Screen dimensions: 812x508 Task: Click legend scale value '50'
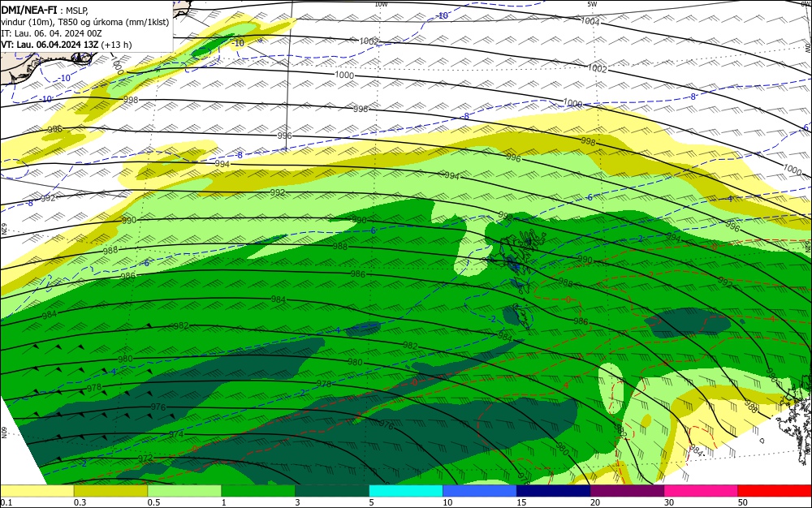(x=743, y=502)
